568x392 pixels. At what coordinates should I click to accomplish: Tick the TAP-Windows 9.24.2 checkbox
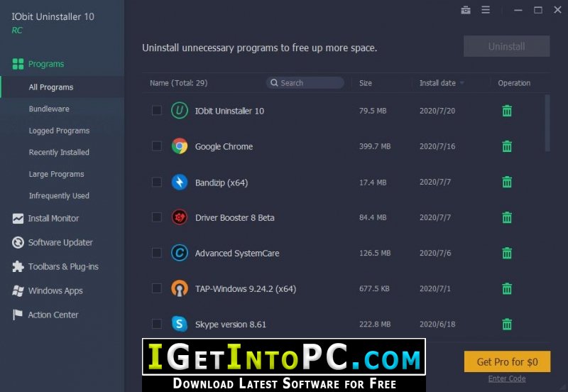pos(156,288)
